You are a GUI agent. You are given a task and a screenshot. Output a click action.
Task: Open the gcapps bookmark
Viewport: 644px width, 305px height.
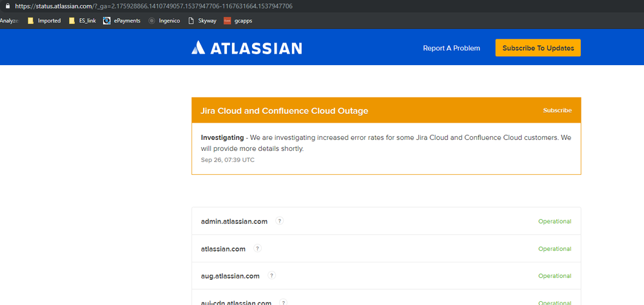point(238,21)
